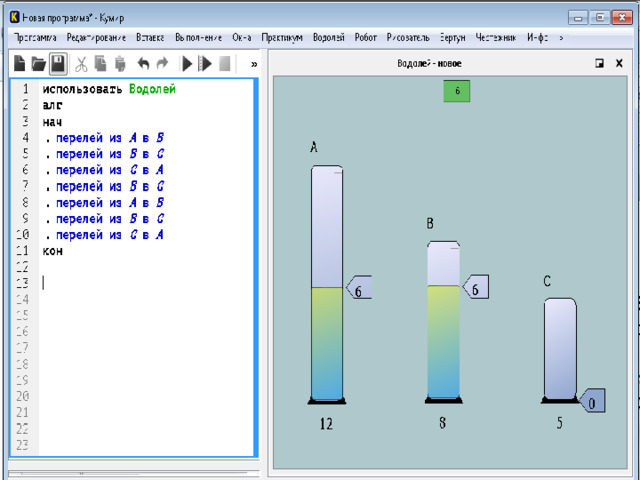Open the Робот menu
This screenshot has width=640, height=480.
pyautogui.click(x=366, y=37)
